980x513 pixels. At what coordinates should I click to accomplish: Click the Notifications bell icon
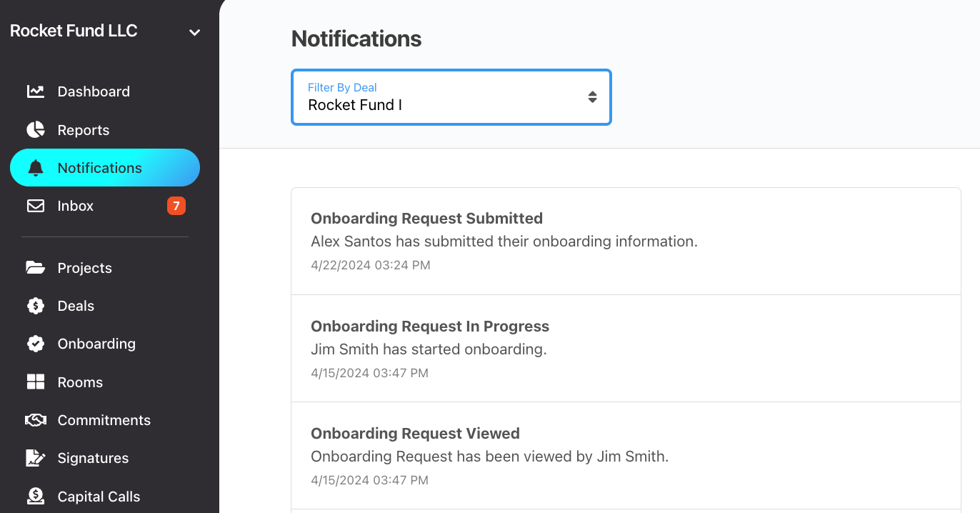coord(36,167)
